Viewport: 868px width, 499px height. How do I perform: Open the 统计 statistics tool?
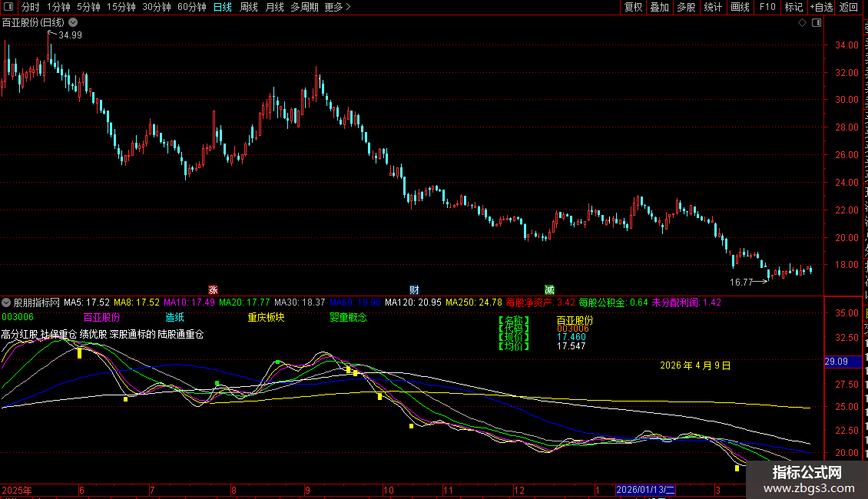point(712,7)
